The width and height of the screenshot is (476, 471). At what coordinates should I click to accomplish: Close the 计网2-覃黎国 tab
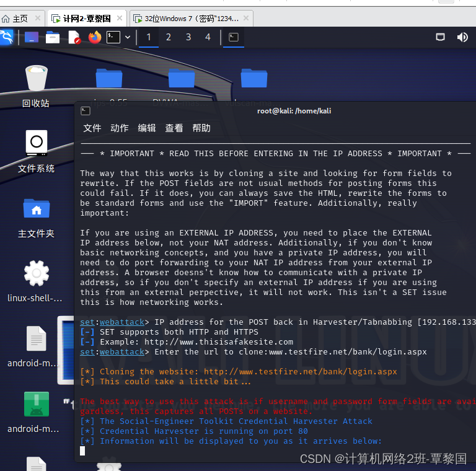pos(120,18)
